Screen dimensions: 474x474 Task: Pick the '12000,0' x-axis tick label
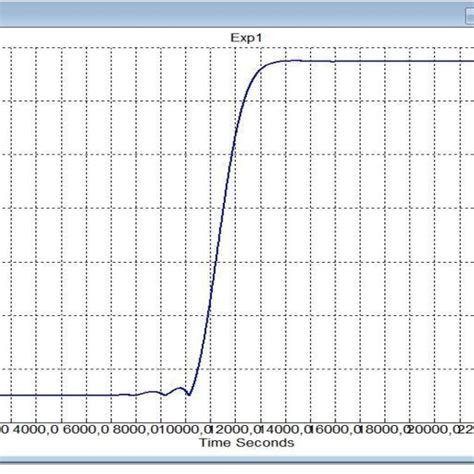[x=235, y=429]
